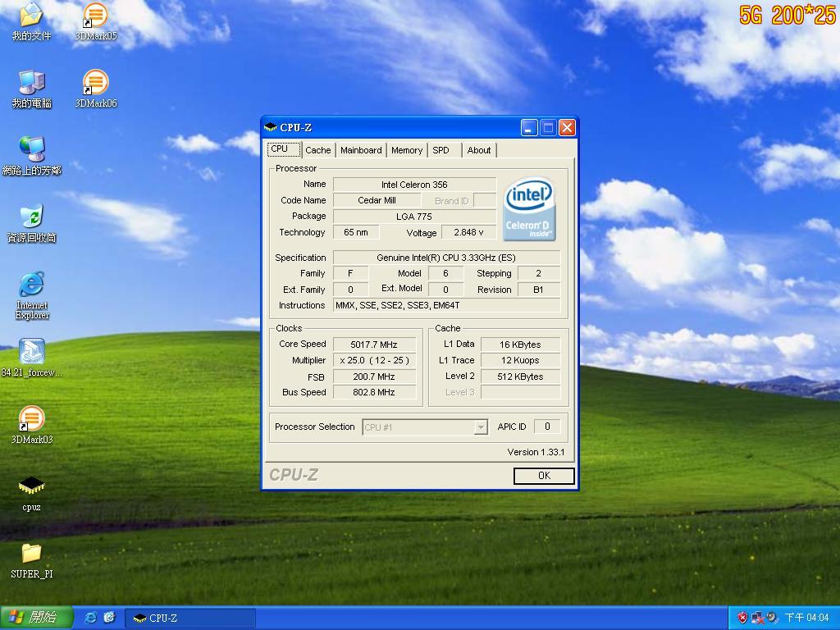Click the empty Level 3 cache field
The height and width of the screenshot is (630, 840).
(520, 392)
